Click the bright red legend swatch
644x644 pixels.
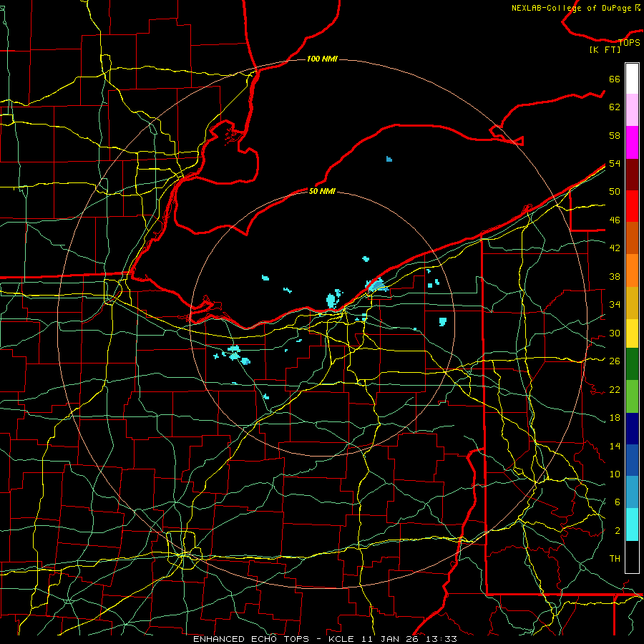(x=632, y=206)
